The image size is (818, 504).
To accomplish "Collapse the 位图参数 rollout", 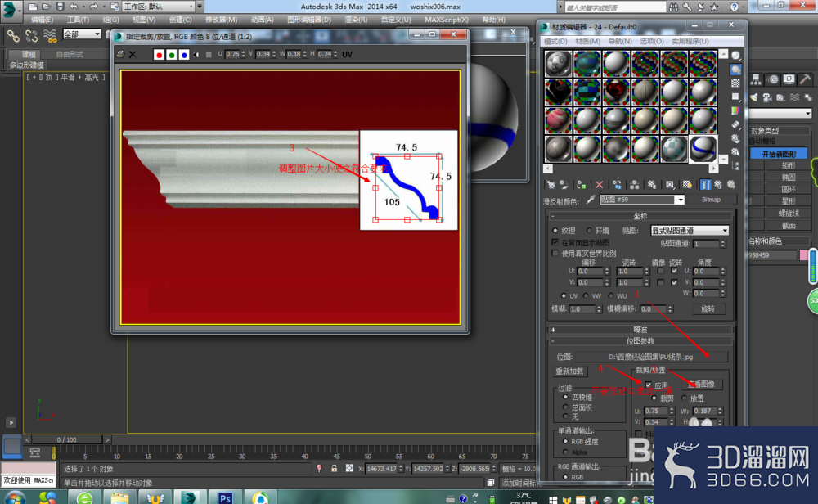I will coord(640,340).
